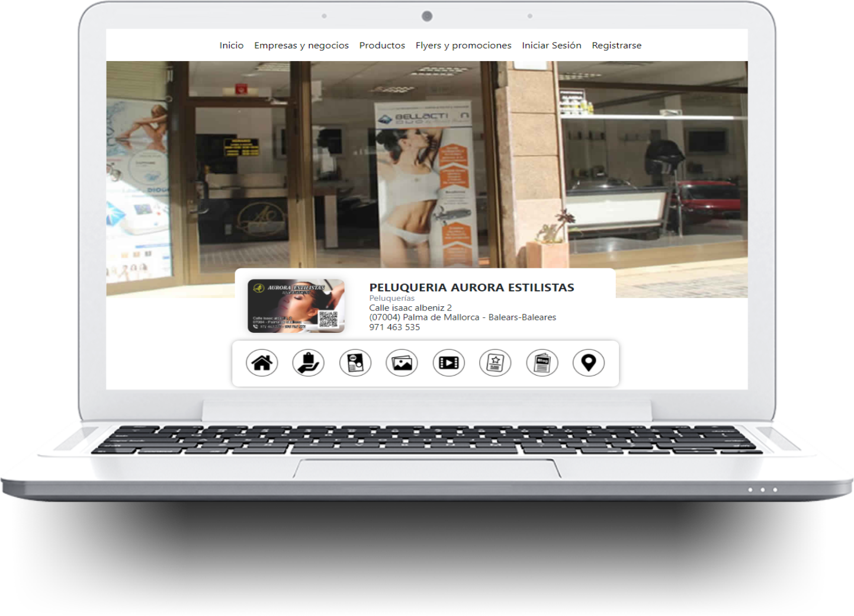Click Iniciar Sesión to log in

(551, 45)
